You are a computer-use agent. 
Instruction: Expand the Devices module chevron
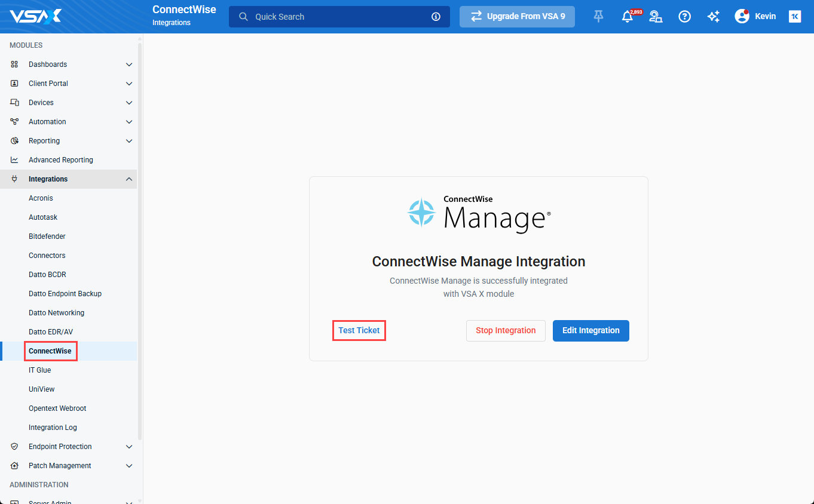pos(128,103)
